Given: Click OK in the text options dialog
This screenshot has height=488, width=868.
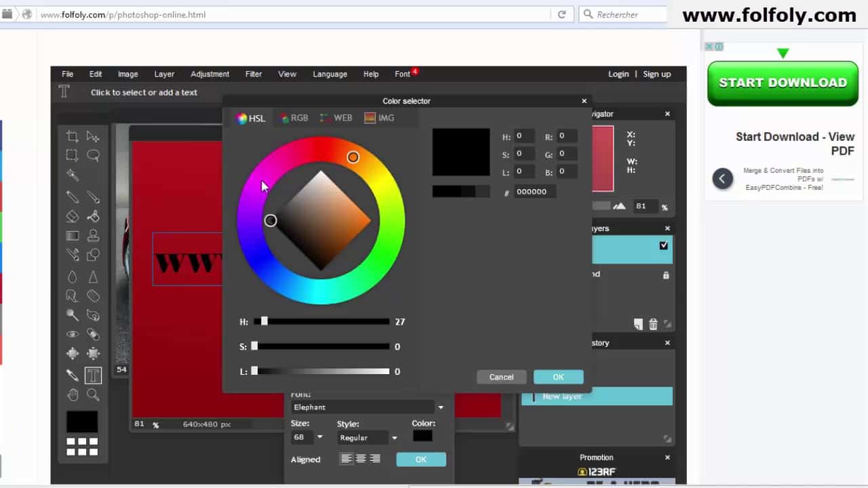Looking at the screenshot, I should 421,460.
